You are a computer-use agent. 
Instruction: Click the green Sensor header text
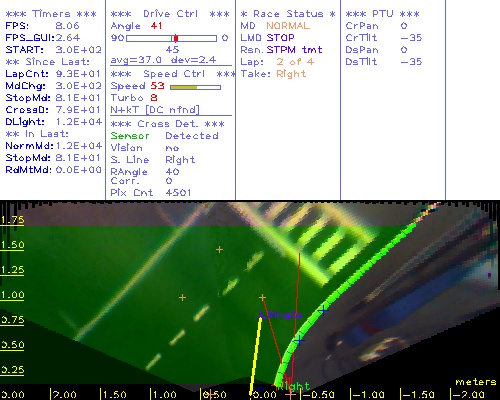[130, 136]
